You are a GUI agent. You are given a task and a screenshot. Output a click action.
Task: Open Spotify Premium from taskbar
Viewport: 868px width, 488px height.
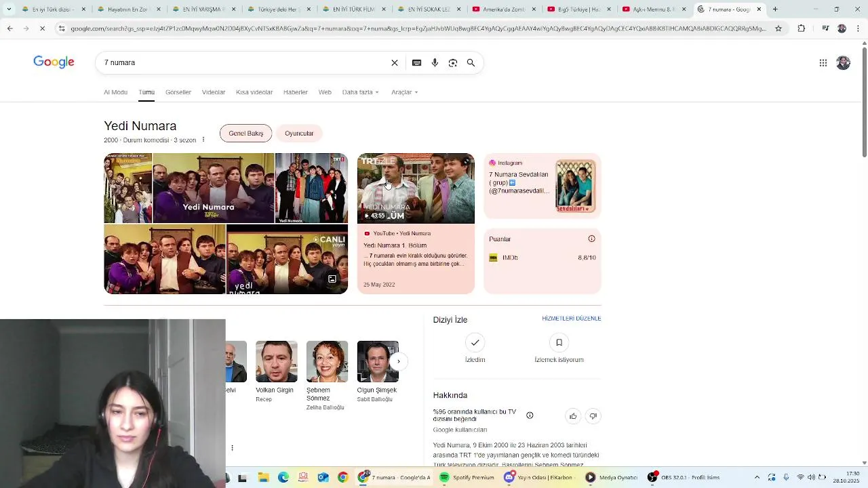pyautogui.click(x=466, y=477)
